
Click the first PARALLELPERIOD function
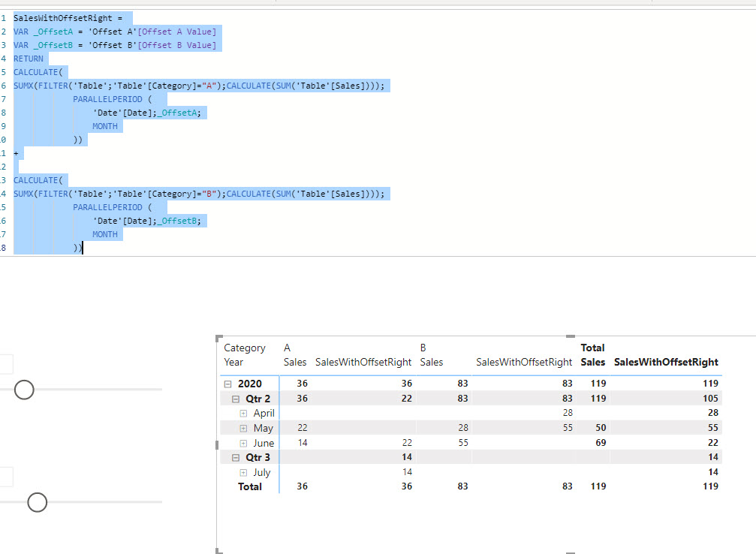tap(107, 99)
